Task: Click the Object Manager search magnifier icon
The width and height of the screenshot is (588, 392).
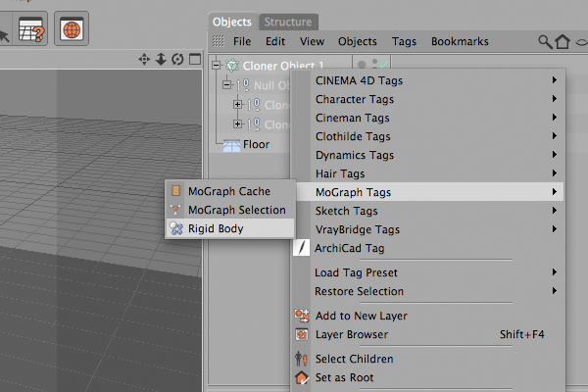Action: point(545,41)
